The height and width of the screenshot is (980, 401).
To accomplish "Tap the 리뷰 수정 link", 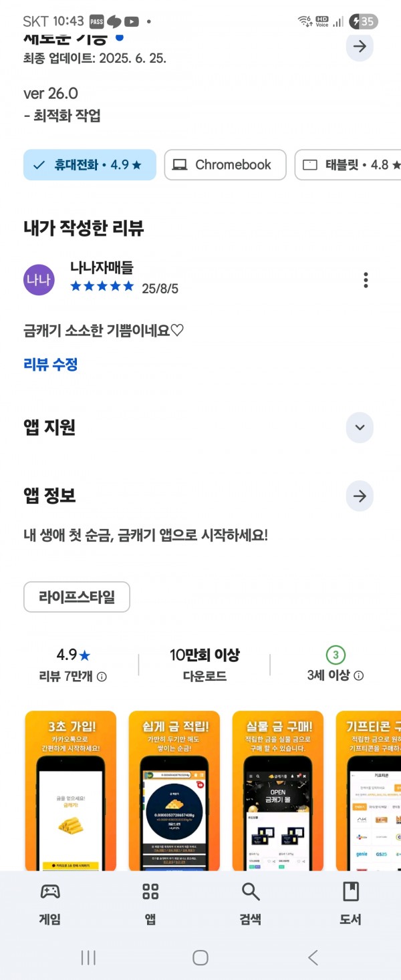I will point(51,365).
